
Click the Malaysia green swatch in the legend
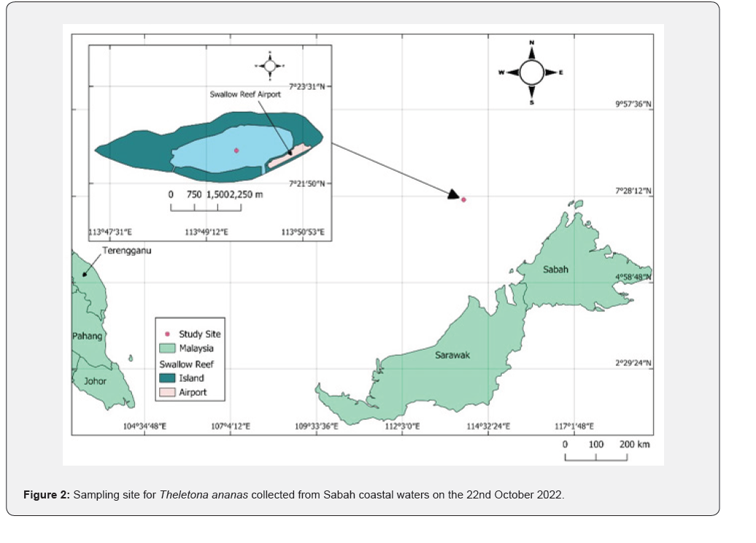(x=168, y=349)
